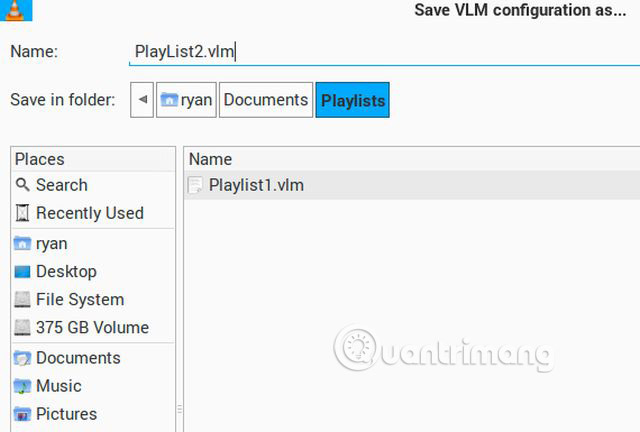
Task: Click the Pictures folder icon in Places
Action: pos(23,414)
